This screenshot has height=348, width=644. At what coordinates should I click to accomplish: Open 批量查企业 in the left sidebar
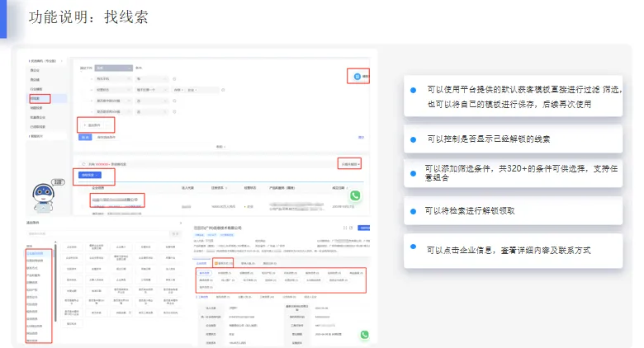click(37, 117)
